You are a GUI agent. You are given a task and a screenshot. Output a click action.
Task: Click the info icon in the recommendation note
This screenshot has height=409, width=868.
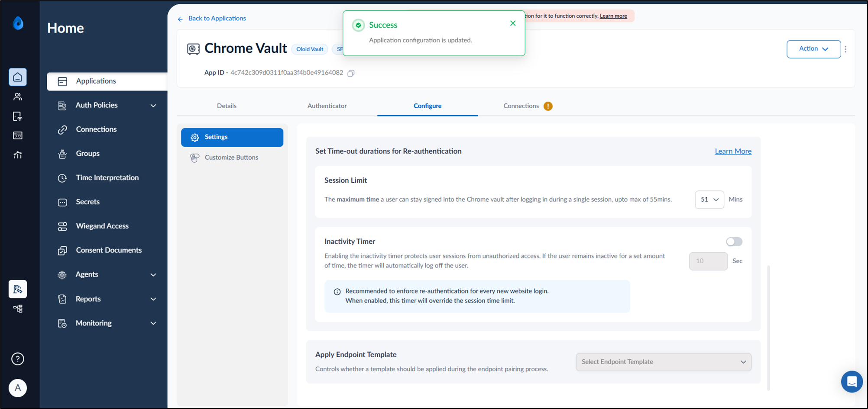(x=337, y=292)
